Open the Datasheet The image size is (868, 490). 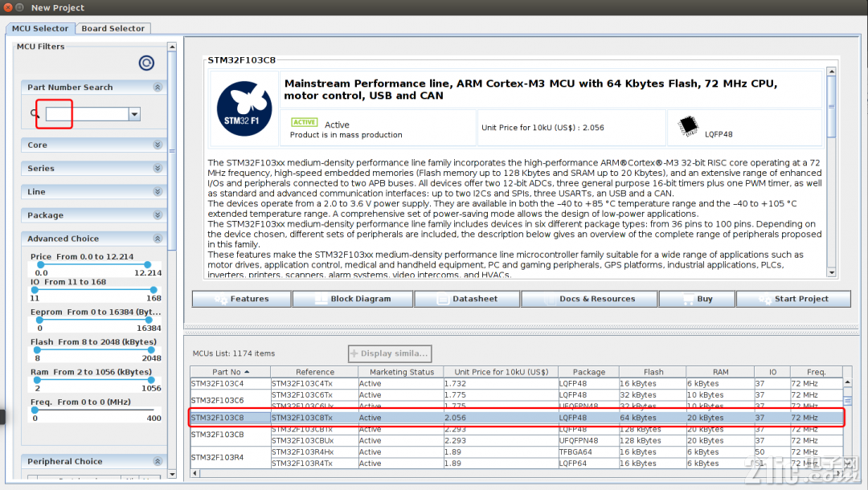tap(467, 299)
